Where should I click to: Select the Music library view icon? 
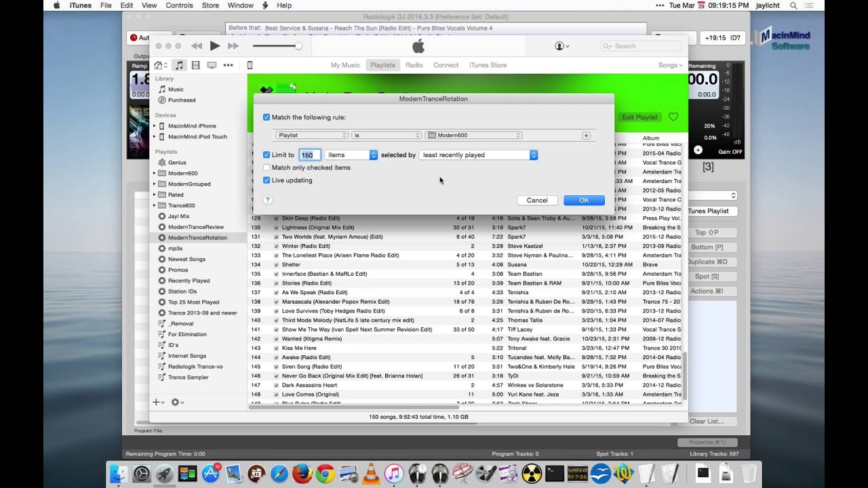(x=179, y=65)
